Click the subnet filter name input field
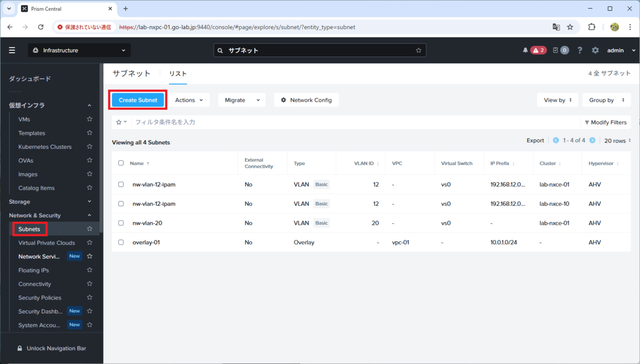The image size is (640, 364). (355, 122)
